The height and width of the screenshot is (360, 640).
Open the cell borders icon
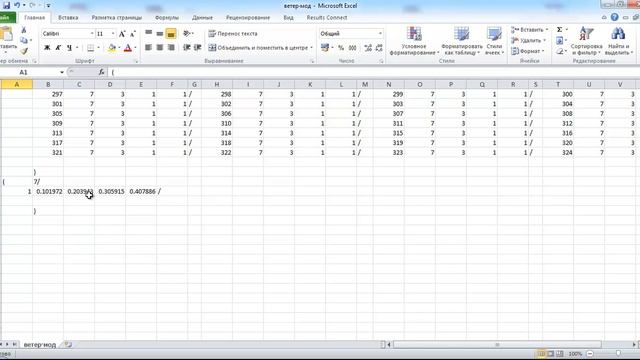coord(91,48)
